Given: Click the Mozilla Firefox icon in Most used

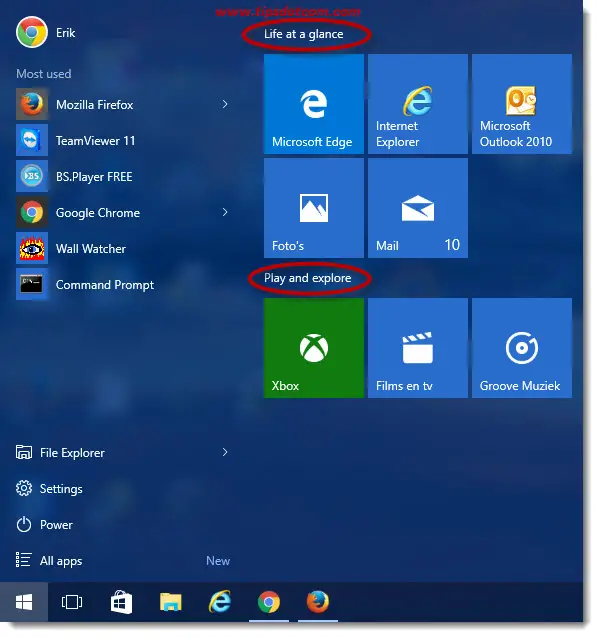Looking at the screenshot, I should [32, 104].
